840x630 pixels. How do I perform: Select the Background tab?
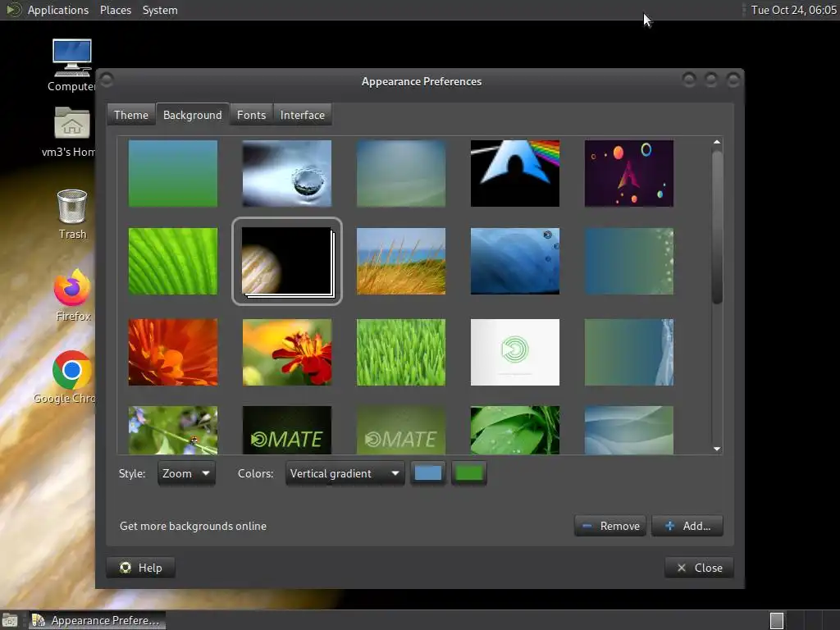coord(192,115)
